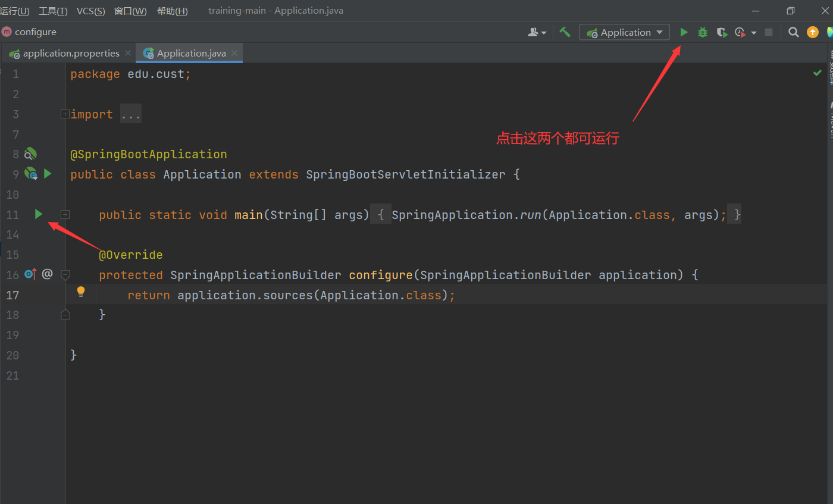Open the 帮助(H) menu

(x=172, y=11)
